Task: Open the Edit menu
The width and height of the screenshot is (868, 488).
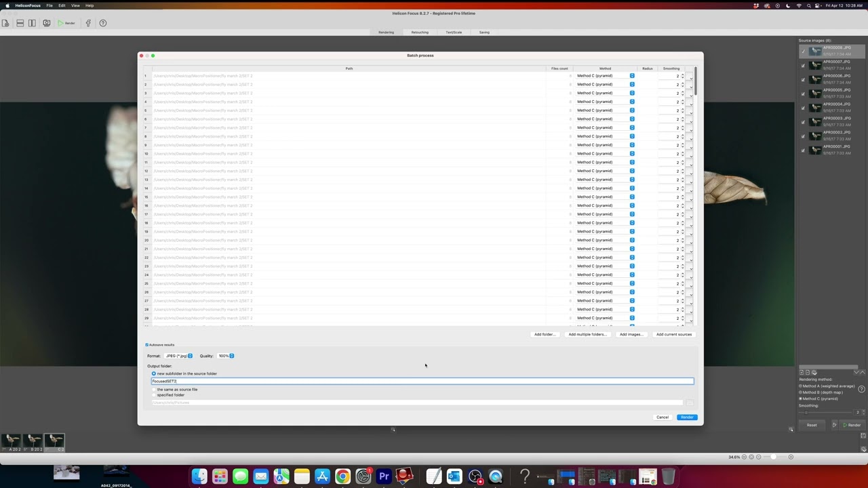Action: pyautogui.click(x=62, y=5)
